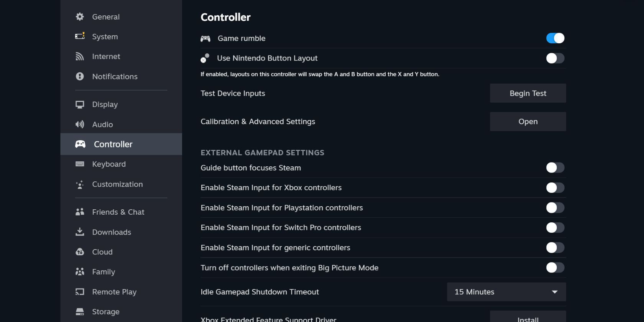Click Begin Test for device inputs

pos(528,93)
